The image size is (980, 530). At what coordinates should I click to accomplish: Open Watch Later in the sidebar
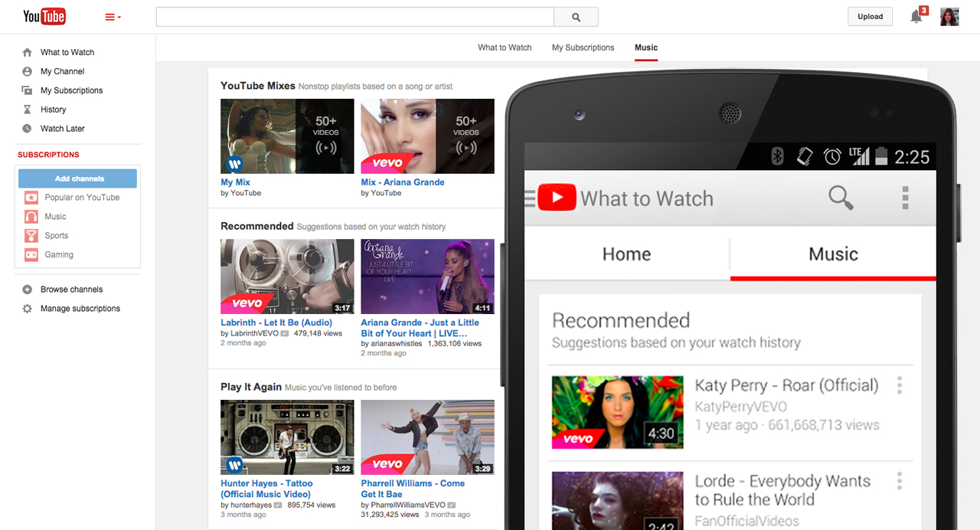click(62, 129)
